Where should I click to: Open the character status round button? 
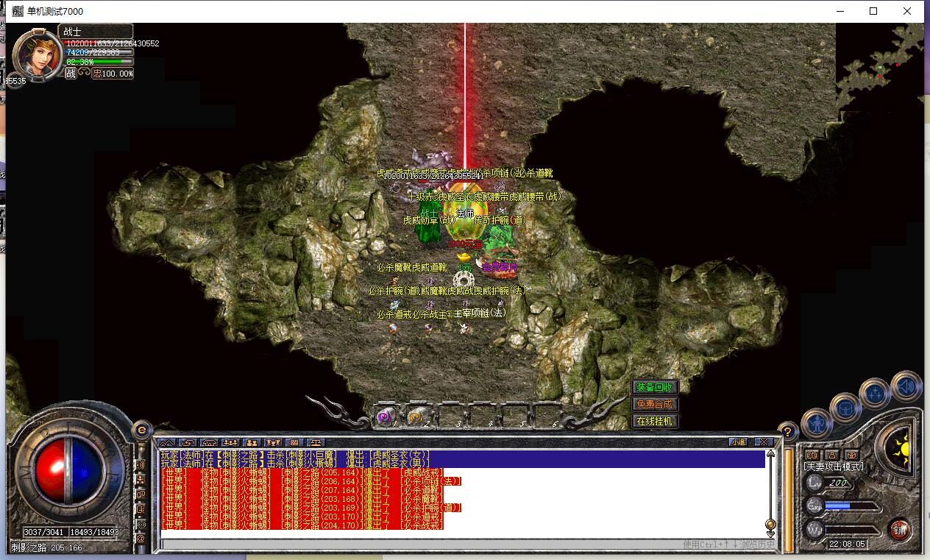pyautogui.click(x=817, y=424)
